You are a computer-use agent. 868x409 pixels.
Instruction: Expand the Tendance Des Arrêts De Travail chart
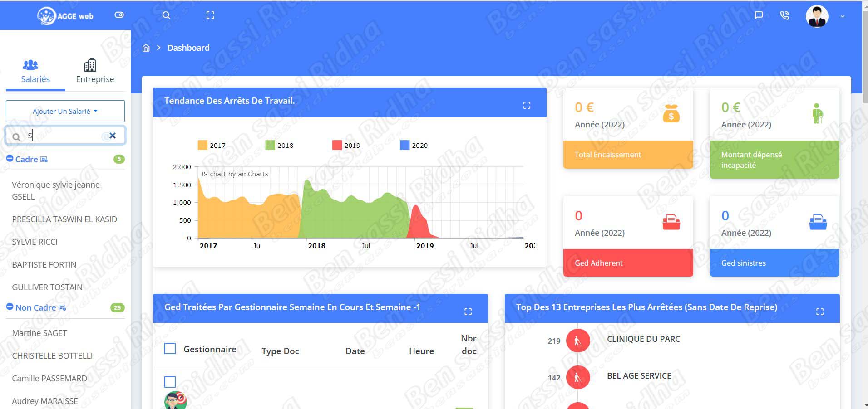(527, 105)
